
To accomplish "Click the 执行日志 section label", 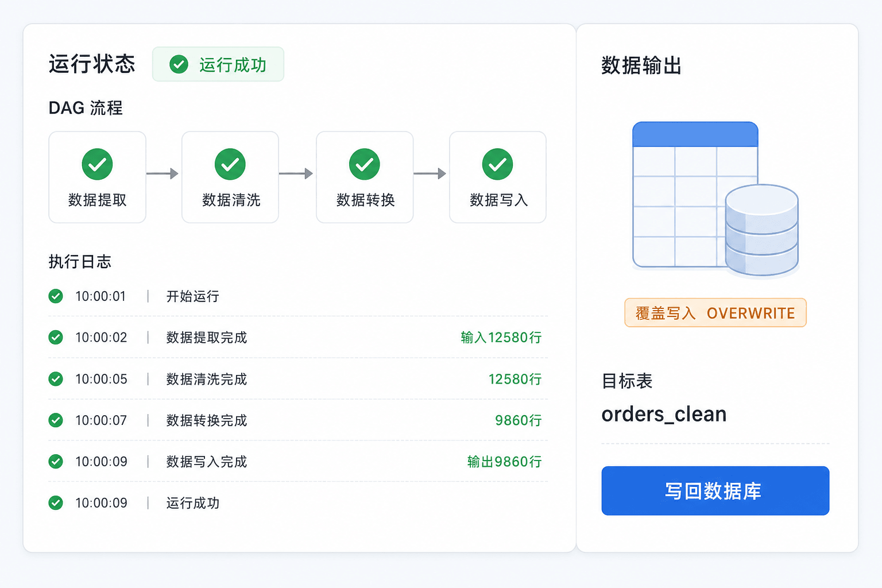I will (x=80, y=262).
